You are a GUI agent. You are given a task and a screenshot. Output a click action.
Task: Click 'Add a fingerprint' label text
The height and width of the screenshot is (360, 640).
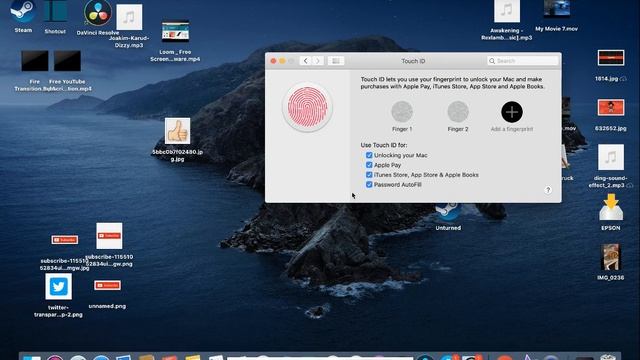(512, 129)
